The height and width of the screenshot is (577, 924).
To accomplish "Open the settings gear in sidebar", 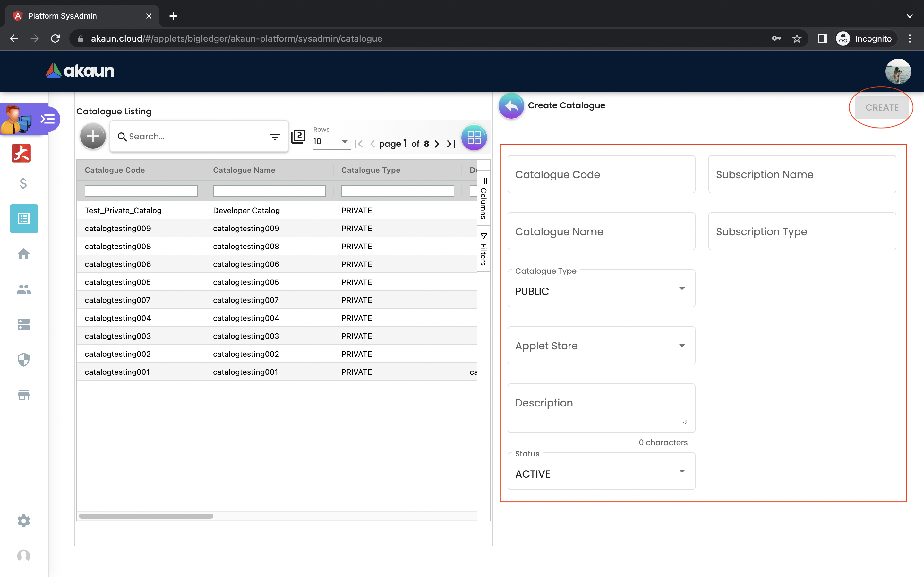I will coord(24,521).
